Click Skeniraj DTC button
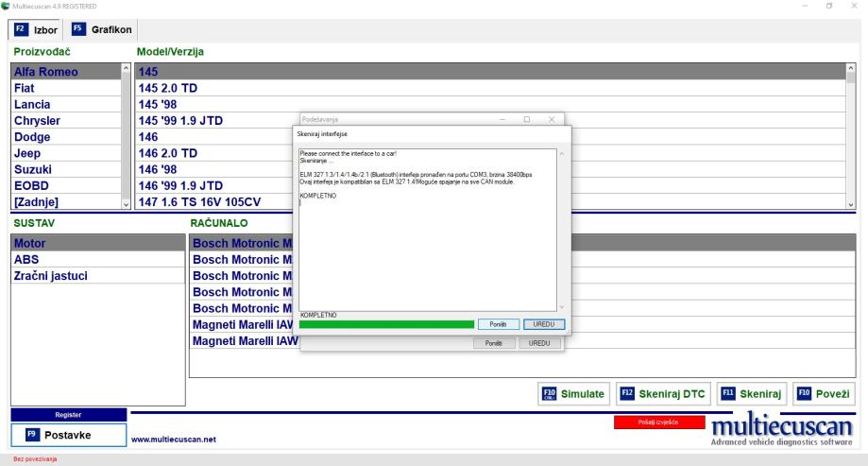 coord(663,394)
